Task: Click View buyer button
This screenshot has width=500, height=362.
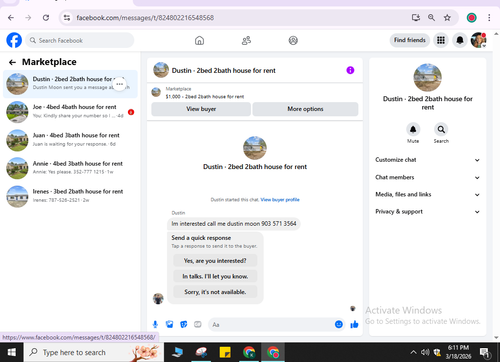Action: coord(201,109)
